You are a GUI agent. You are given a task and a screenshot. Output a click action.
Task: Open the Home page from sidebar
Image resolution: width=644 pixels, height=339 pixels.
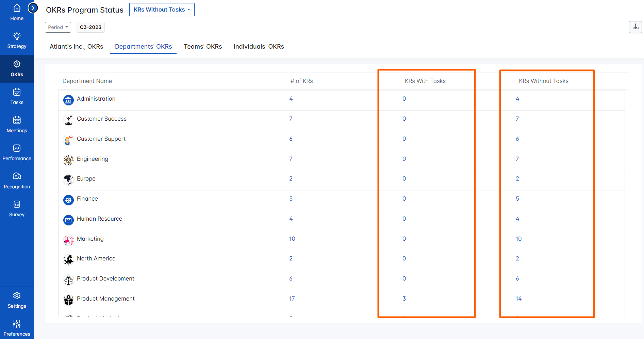point(17,13)
